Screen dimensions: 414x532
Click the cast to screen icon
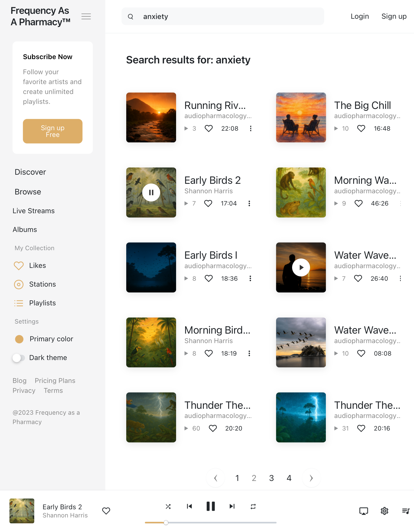(x=364, y=511)
